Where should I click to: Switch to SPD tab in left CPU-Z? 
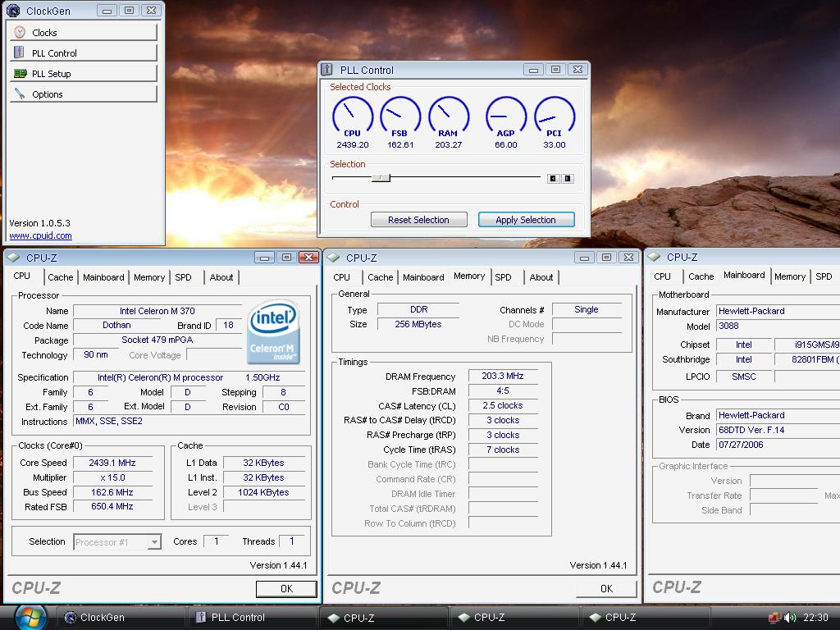(x=183, y=277)
